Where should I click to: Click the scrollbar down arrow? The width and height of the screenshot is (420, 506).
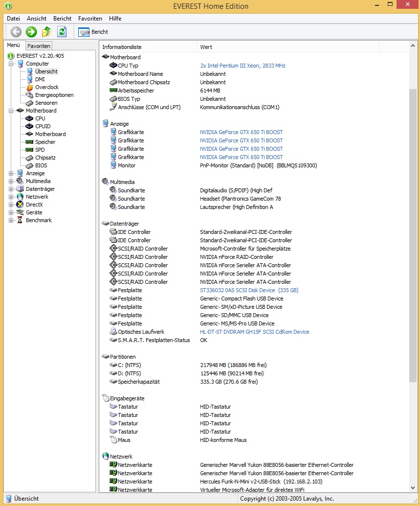[413, 487]
